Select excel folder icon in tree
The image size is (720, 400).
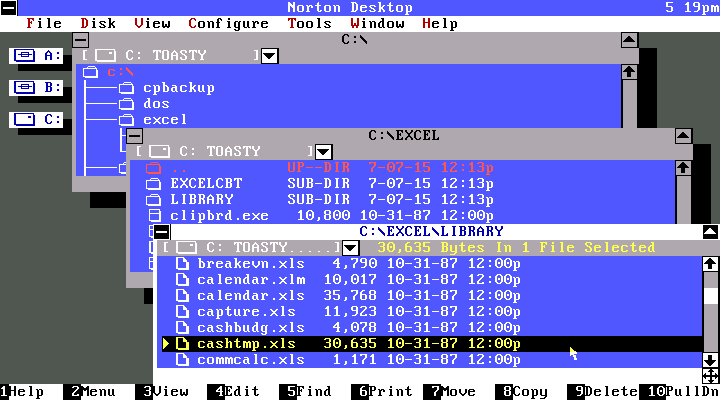126,120
